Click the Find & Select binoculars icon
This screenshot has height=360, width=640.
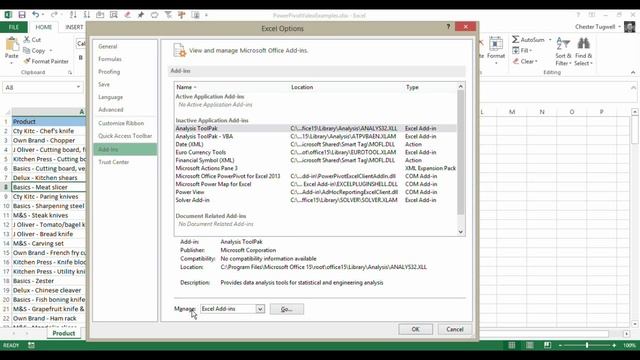[583, 44]
